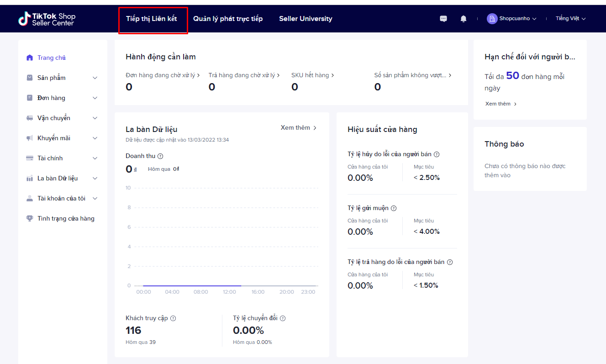
Task: Click the Hiệu suất cửa hàng heading
Action: [x=382, y=129]
